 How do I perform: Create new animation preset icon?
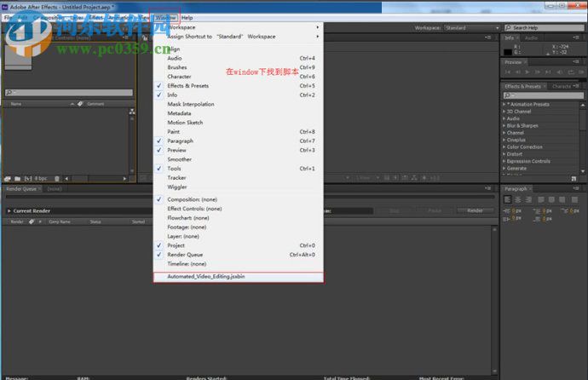[x=574, y=179]
